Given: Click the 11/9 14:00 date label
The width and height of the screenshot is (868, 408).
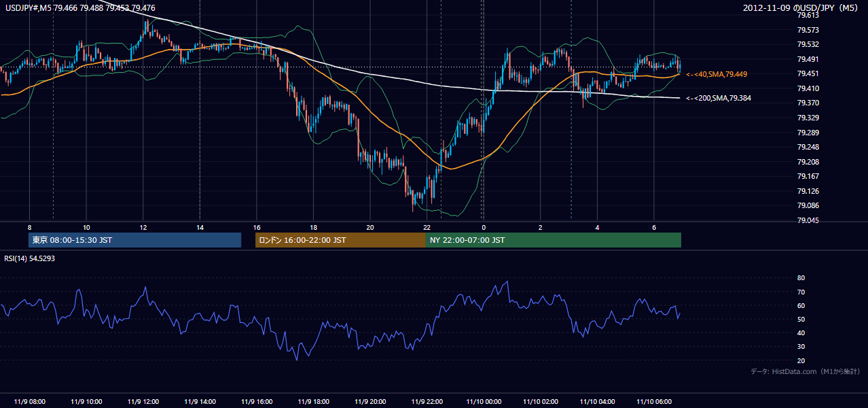Looking at the screenshot, I should point(200,402).
